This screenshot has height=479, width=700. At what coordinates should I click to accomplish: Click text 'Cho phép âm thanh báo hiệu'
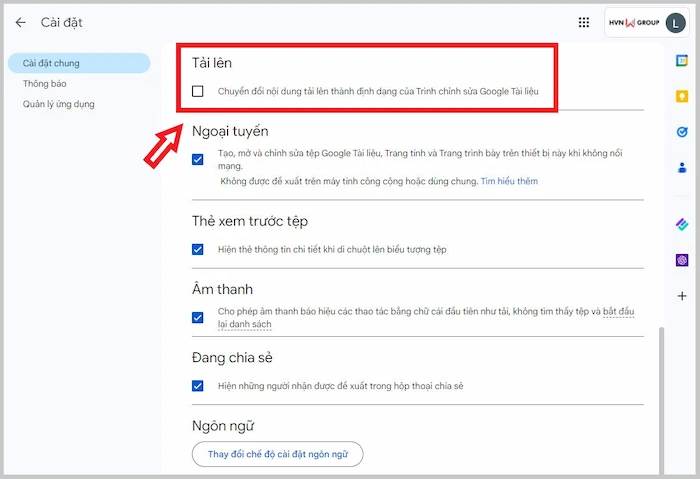(x=277, y=311)
